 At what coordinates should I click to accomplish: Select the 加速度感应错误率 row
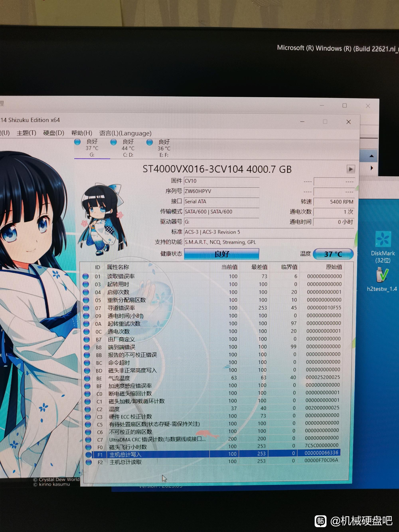coord(212,386)
